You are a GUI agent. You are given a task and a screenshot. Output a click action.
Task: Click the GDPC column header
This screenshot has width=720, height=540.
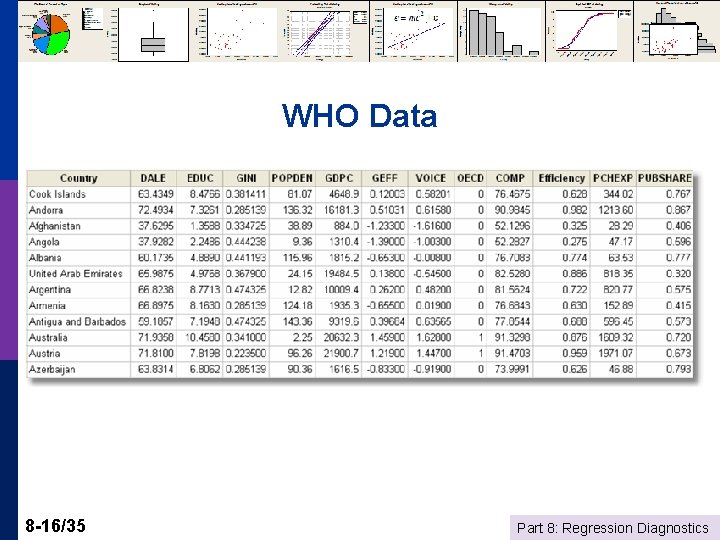point(339,178)
